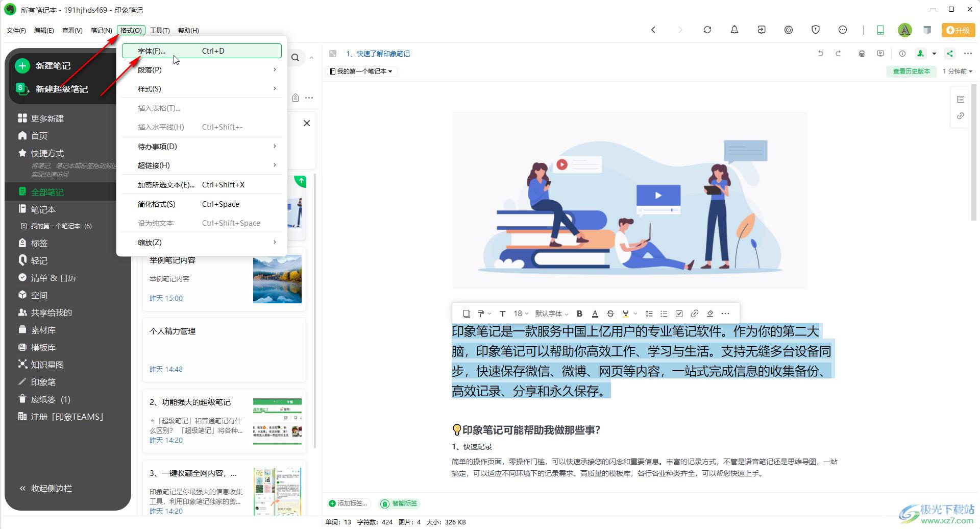This screenshot has width=980, height=529.
Task: Click the green share note icon
Action: tap(950, 53)
